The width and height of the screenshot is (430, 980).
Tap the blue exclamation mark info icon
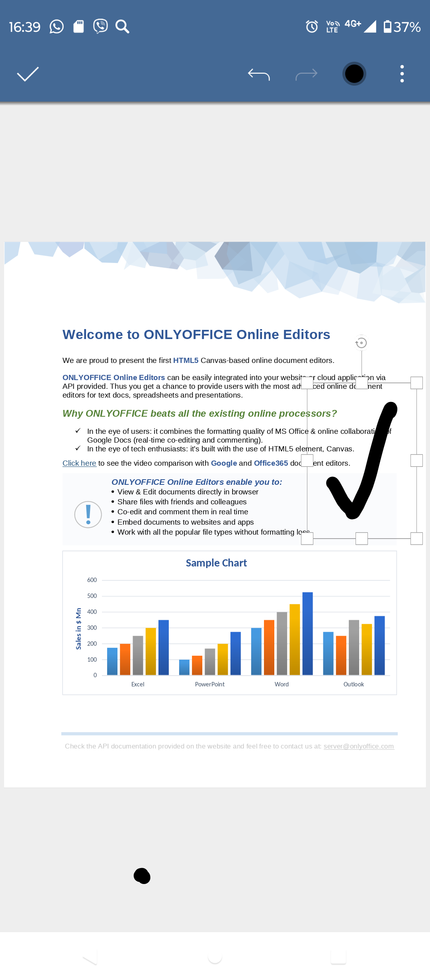[x=88, y=514]
